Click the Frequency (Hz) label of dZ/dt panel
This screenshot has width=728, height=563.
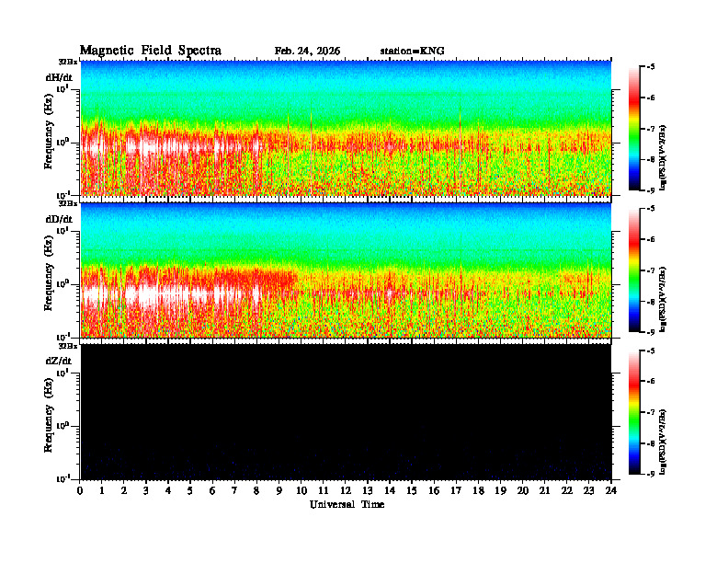[x=49, y=417]
